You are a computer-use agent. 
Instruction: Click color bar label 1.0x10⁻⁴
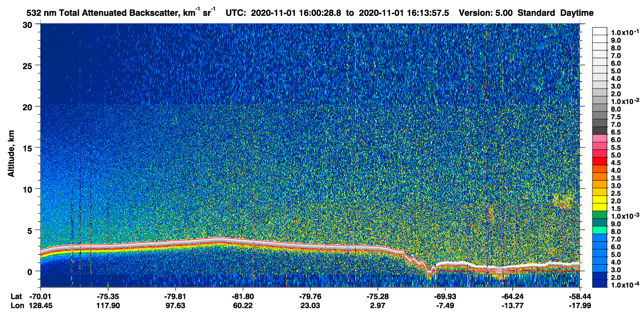point(624,285)
